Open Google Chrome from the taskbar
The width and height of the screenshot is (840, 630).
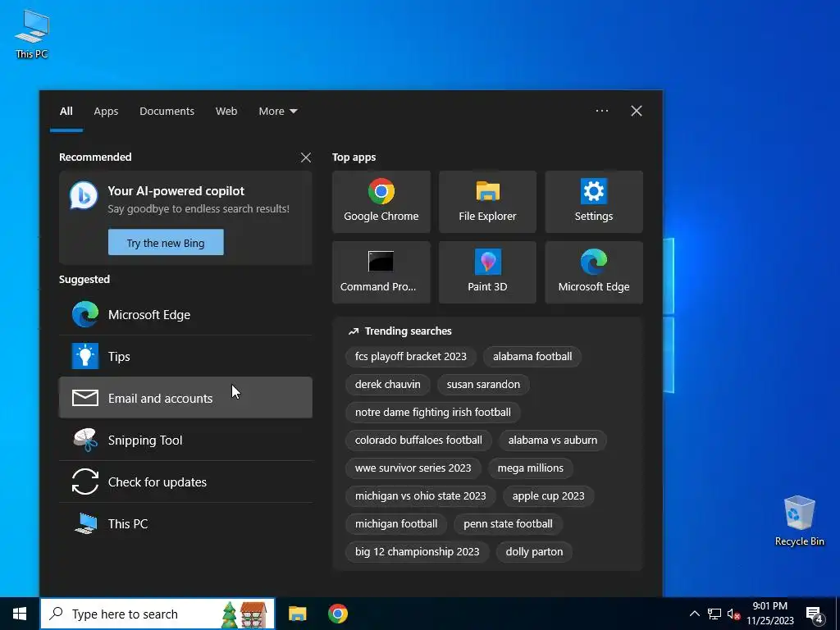coord(337,614)
